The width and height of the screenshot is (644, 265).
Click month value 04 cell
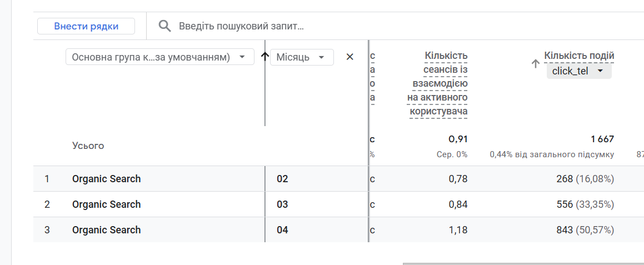point(282,230)
